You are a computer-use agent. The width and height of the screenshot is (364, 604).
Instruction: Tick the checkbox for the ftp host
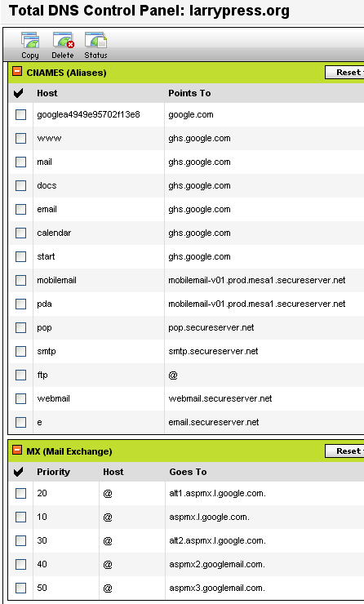(x=20, y=375)
